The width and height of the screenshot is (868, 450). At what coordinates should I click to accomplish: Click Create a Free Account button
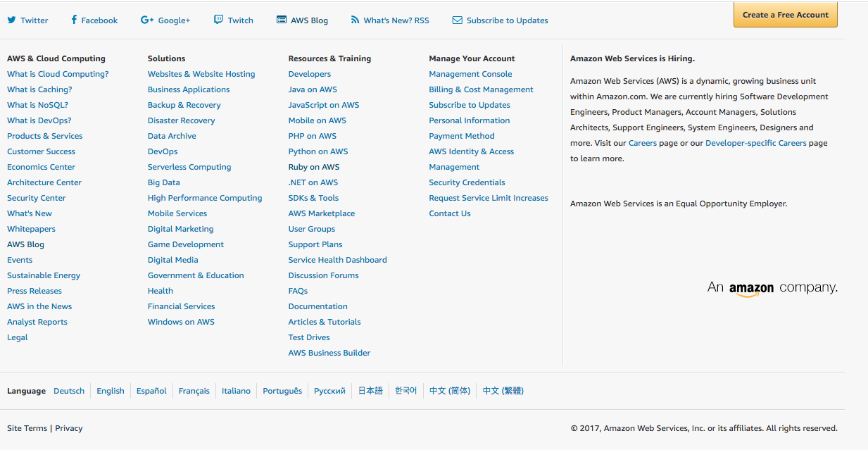[786, 15]
